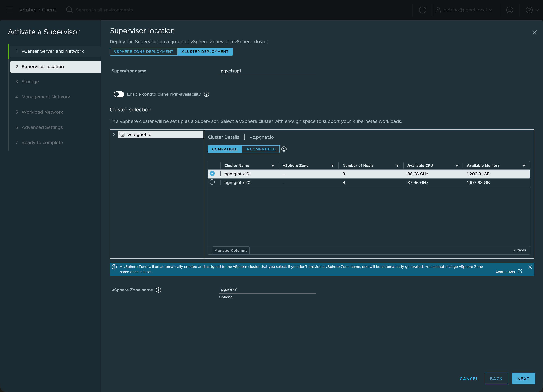Image resolution: width=543 pixels, height=392 pixels.
Task: Open the smiley feedback icon
Action: click(510, 10)
